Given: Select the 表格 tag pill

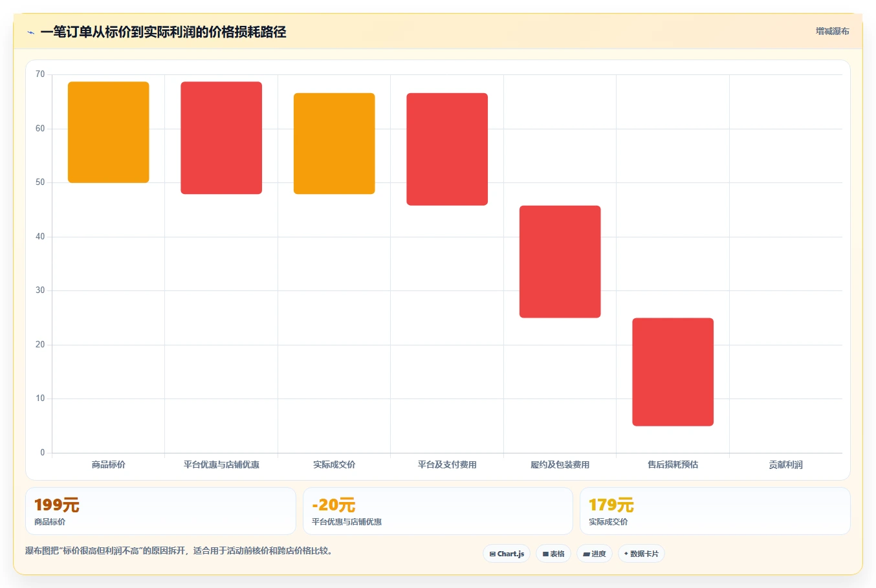Looking at the screenshot, I should (553, 554).
